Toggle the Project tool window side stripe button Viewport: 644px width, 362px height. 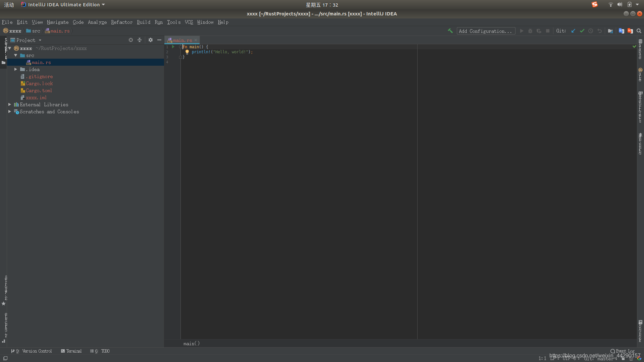[x=4, y=52]
